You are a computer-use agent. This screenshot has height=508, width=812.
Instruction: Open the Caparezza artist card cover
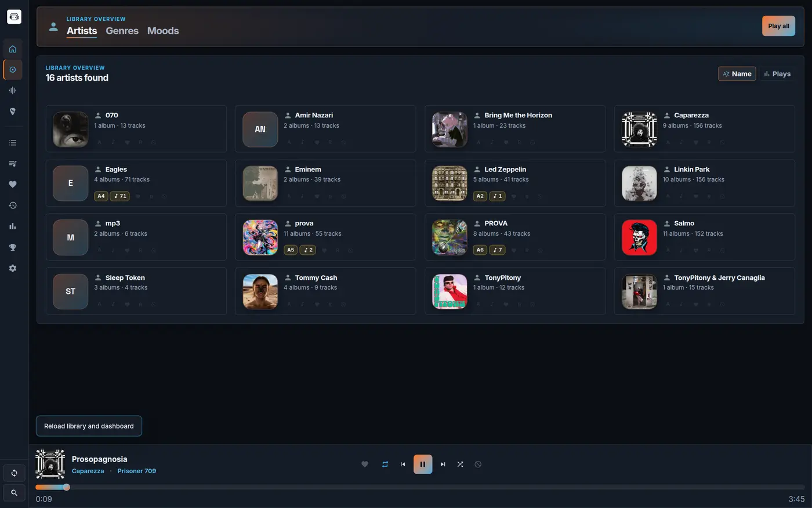[x=639, y=129]
